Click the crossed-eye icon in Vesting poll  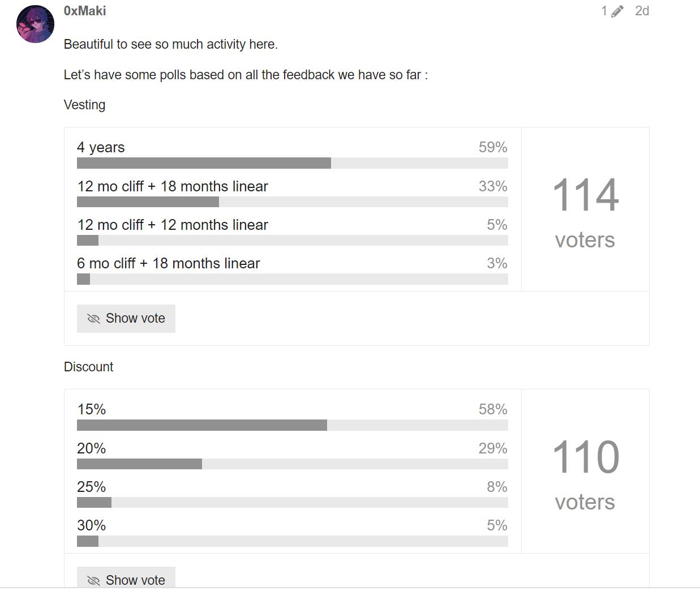coord(93,319)
